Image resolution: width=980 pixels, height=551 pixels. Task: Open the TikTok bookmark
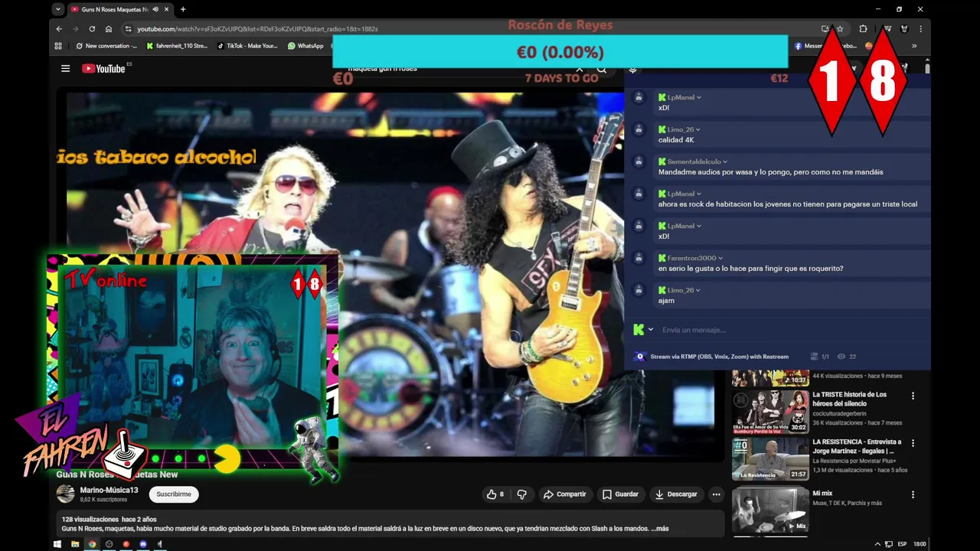coord(247,46)
